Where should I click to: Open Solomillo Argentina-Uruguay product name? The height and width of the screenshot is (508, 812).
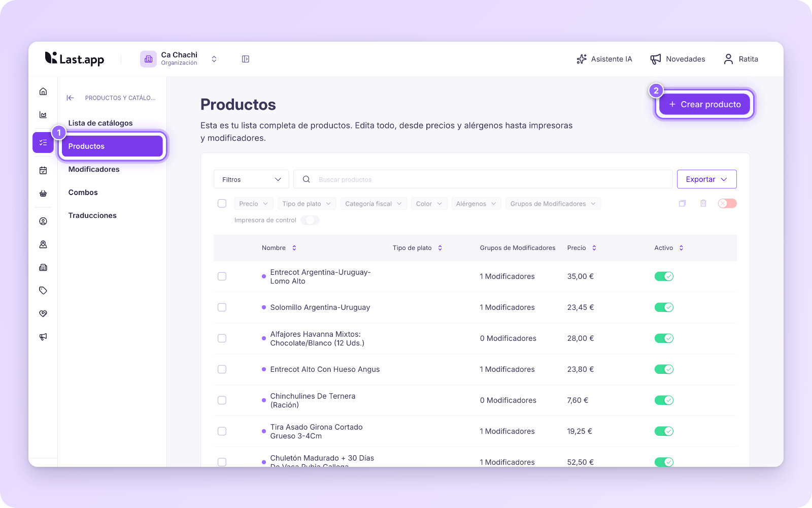coord(320,307)
